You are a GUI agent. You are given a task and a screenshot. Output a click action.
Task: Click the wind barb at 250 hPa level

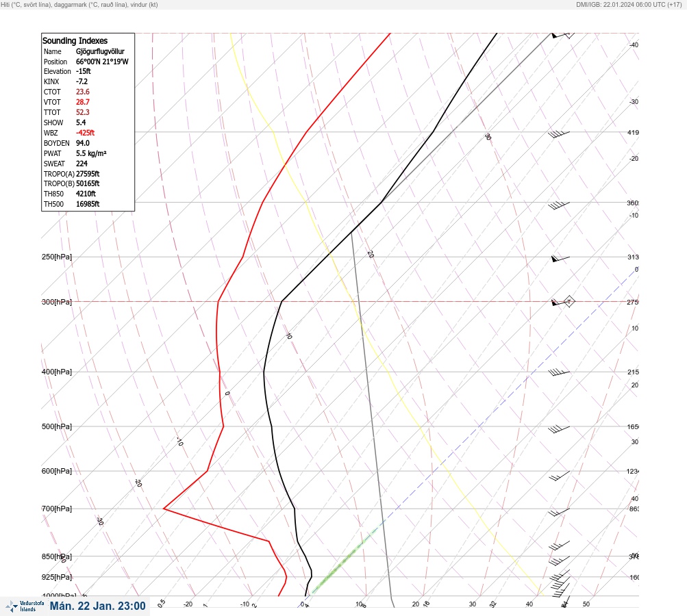[560, 259]
